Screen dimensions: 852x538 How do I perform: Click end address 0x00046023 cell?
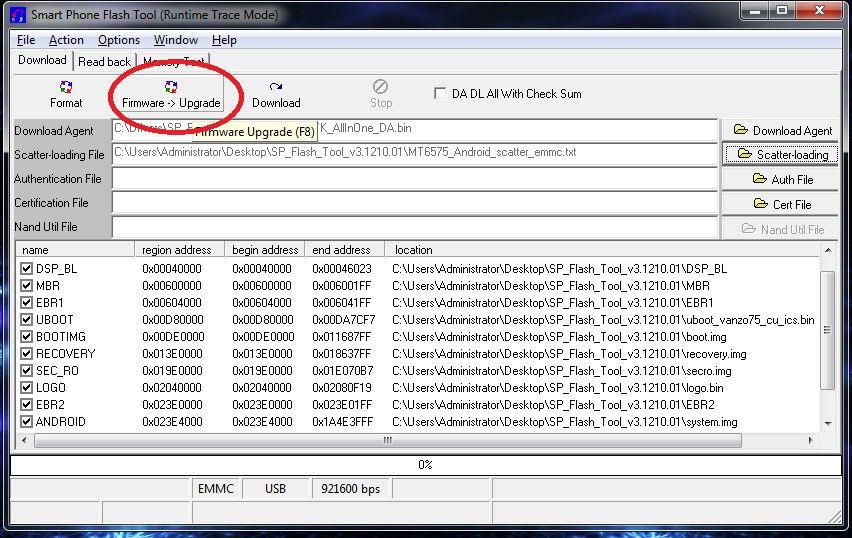click(342, 268)
